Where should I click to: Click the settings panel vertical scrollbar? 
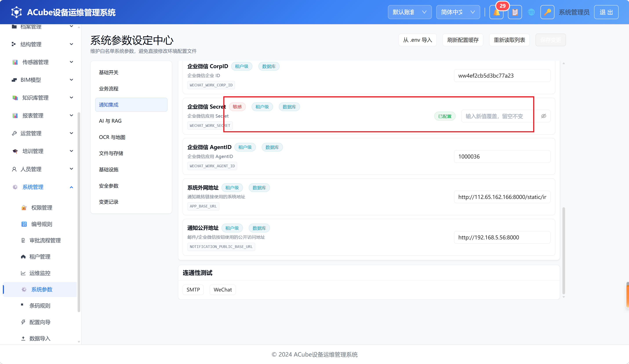coord(564,251)
